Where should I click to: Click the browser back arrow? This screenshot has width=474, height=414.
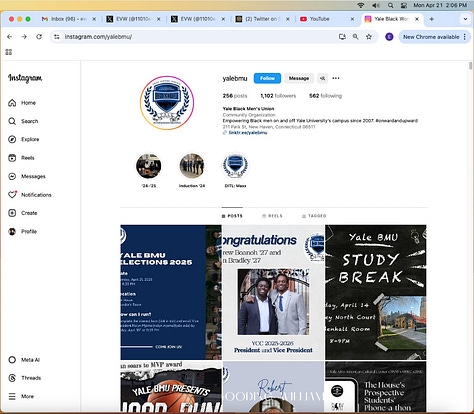(x=10, y=37)
